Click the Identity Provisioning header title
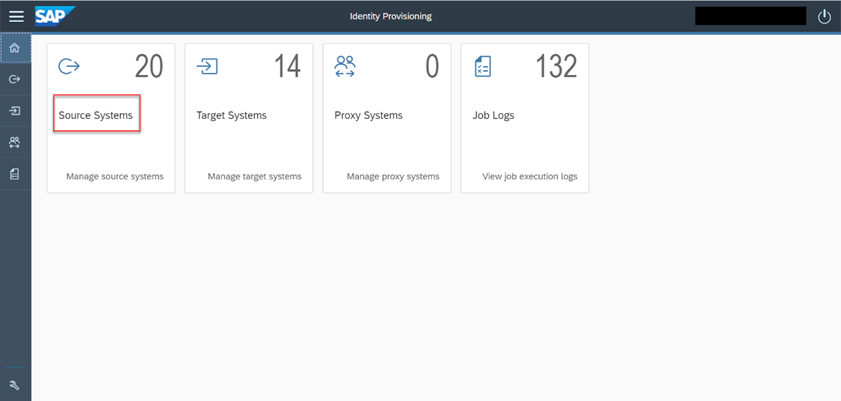Screen dimensions: 841x401 pos(390,16)
